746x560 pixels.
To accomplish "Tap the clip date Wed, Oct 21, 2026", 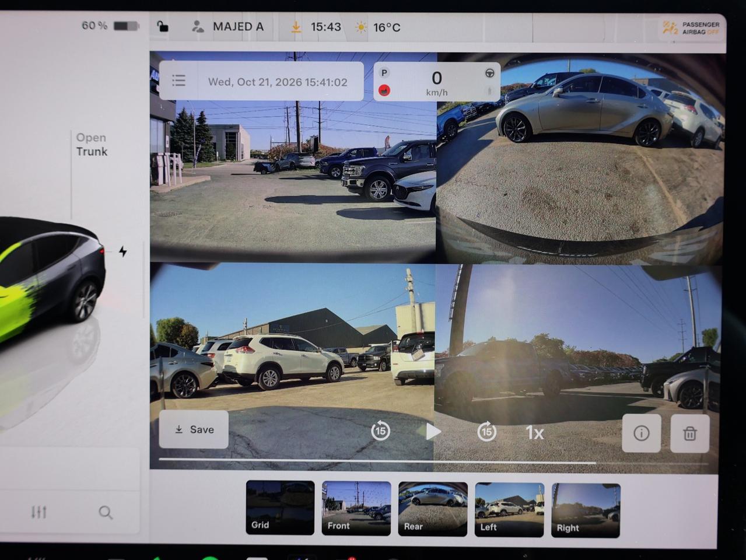I will (278, 82).
